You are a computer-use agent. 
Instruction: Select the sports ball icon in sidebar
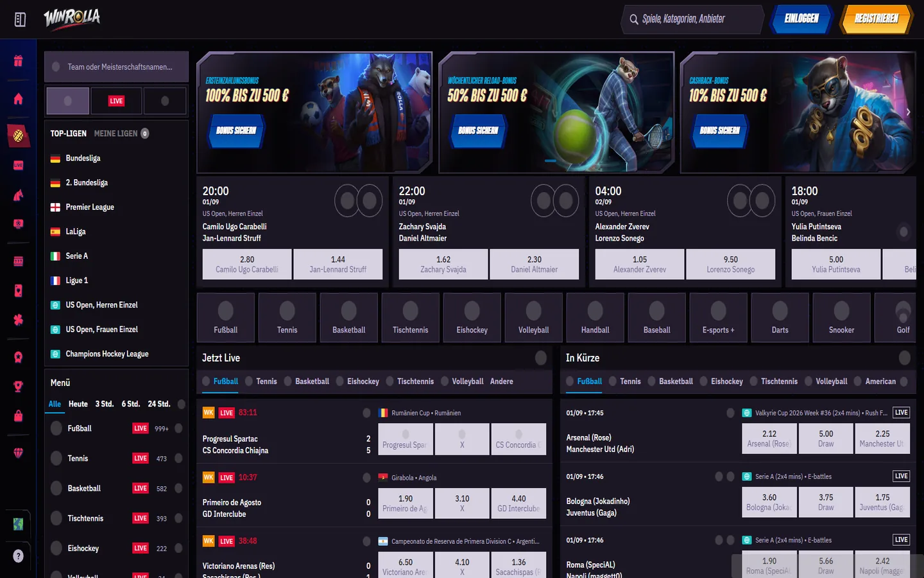18,136
